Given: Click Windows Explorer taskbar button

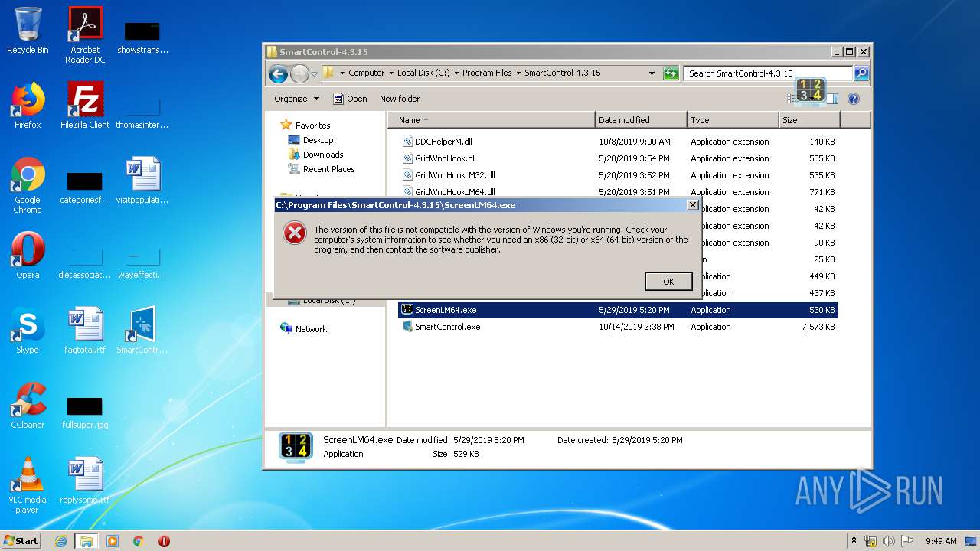Looking at the screenshot, I should [86, 541].
